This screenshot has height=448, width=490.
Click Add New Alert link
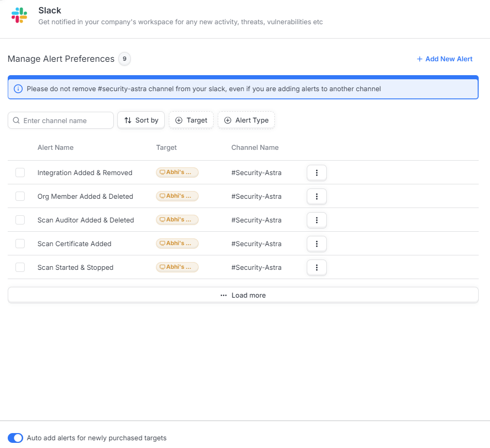point(444,59)
